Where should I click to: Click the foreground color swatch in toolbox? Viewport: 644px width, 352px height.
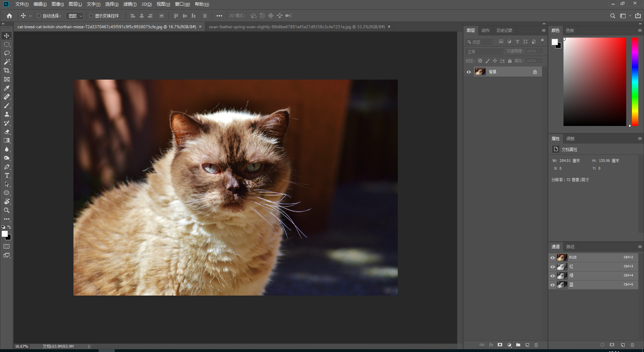5,234
